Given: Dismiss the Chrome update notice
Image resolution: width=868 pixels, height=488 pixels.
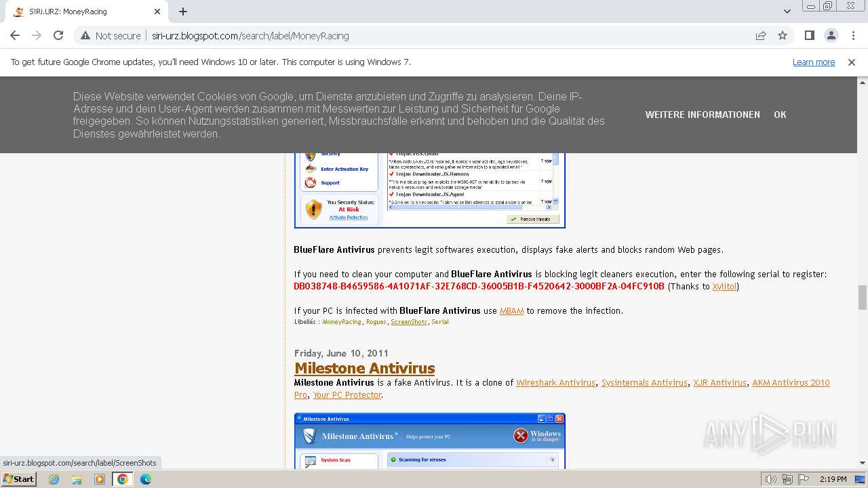Looking at the screenshot, I should (852, 62).
